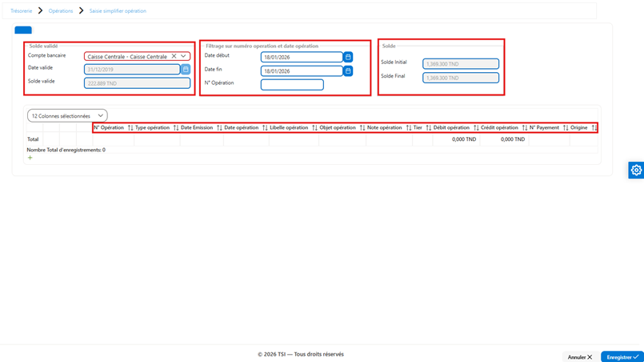Click the Date début text field
The height and width of the screenshot is (362, 644).
302,57
